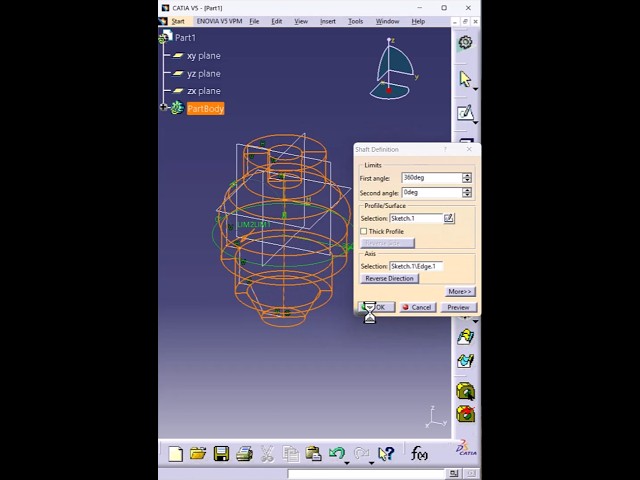The height and width of the screenshot is (480, 640).
Task: Select the yz plane in tree
Action: pos(204,73)
